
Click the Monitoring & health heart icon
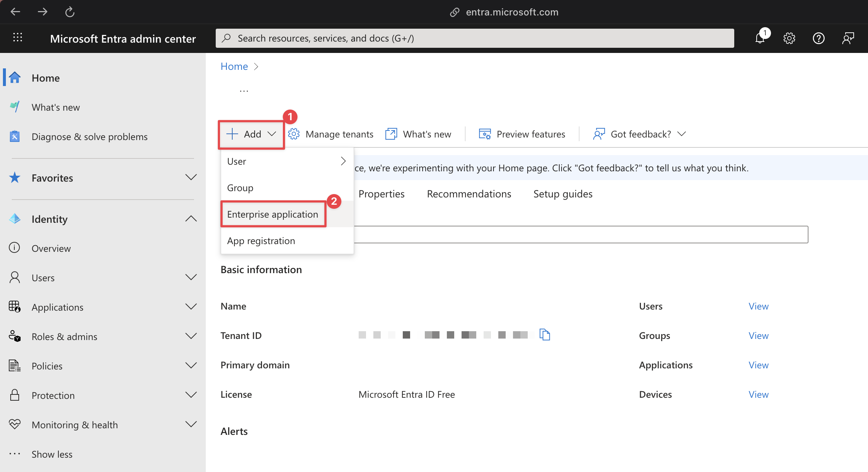[x=15, y=424]
